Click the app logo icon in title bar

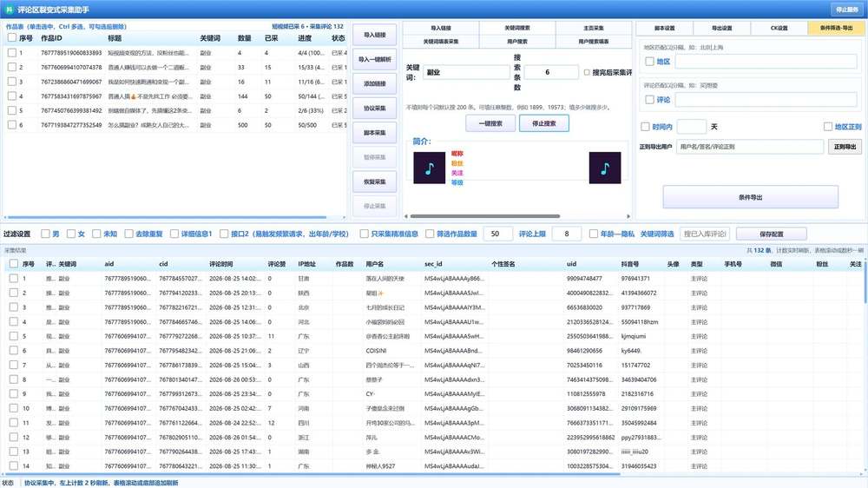pyautogui.click(x=9, y=10)
